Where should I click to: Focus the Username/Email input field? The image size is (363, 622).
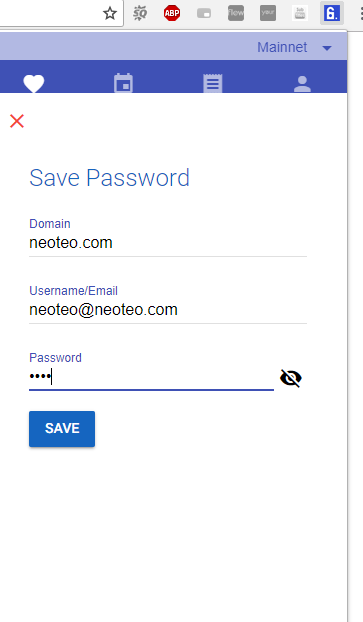tap(168, 310)
